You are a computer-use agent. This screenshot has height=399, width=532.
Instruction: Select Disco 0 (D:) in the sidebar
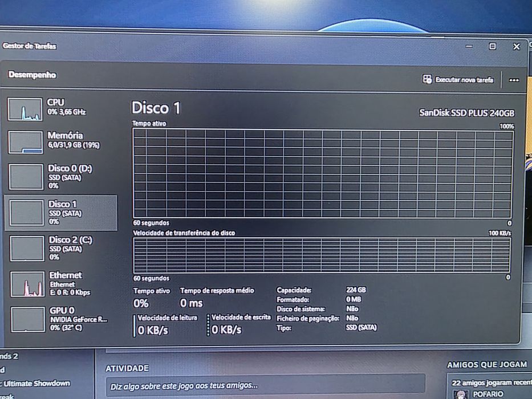(61, 177)
